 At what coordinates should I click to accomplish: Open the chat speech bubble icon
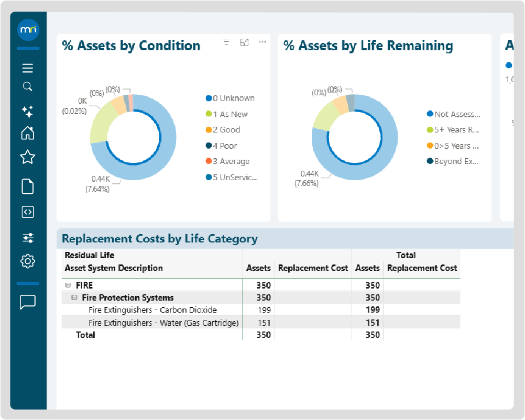click(28, 302)
